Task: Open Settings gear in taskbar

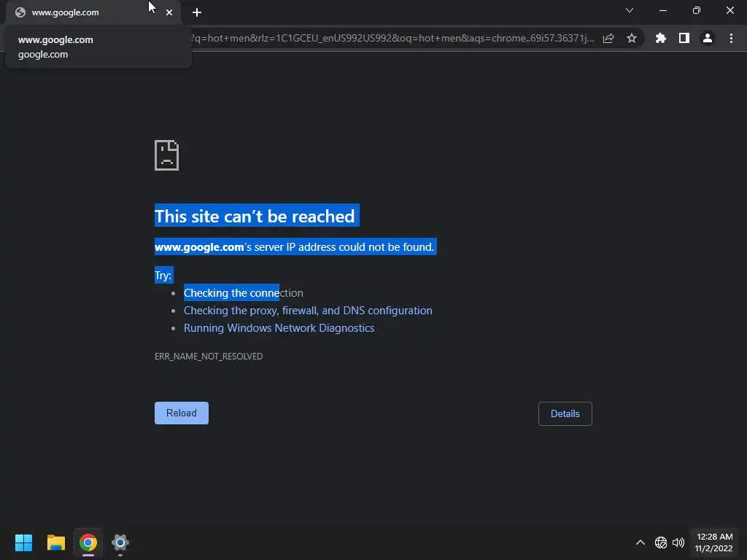Action: 120,542
